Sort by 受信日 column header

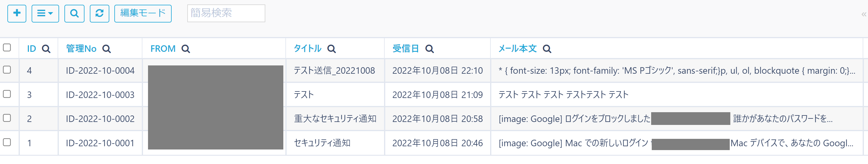point(406,49)
